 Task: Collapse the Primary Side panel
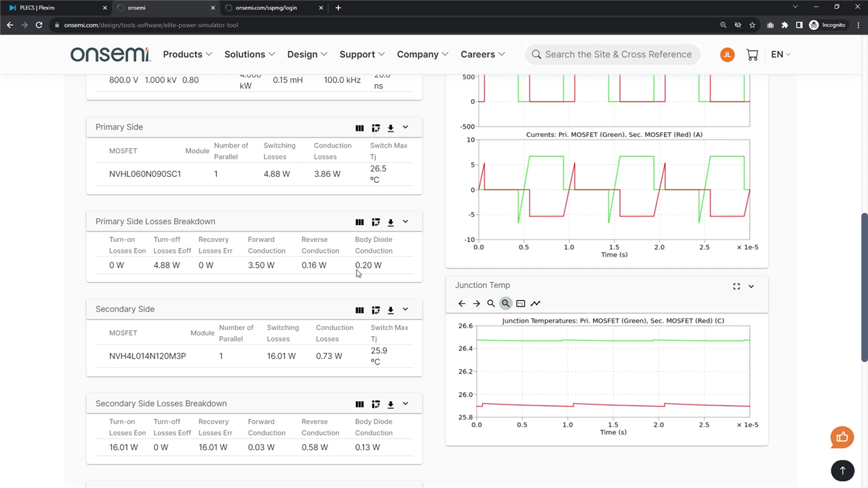tap(406, 127)
